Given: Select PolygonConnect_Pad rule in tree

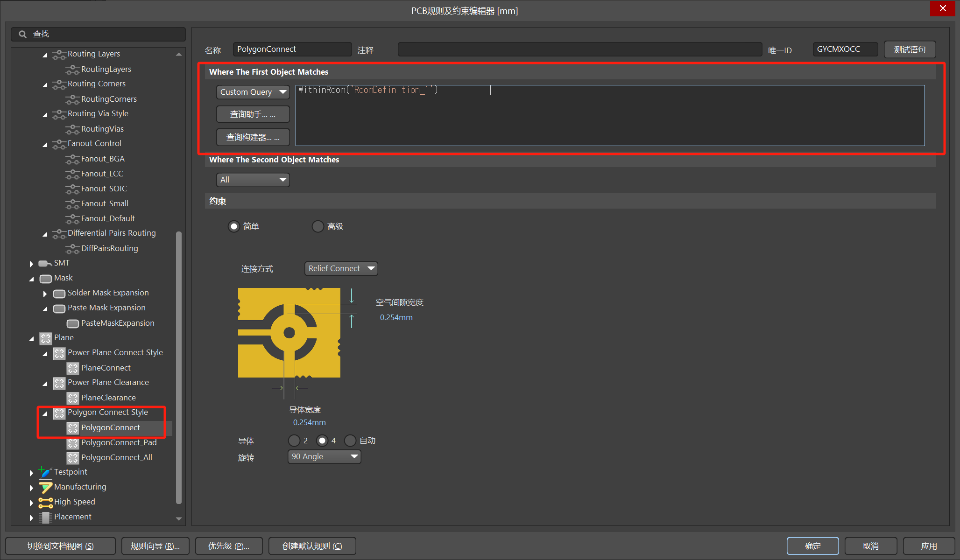Looking at the screenshot, I should point(119,442).
